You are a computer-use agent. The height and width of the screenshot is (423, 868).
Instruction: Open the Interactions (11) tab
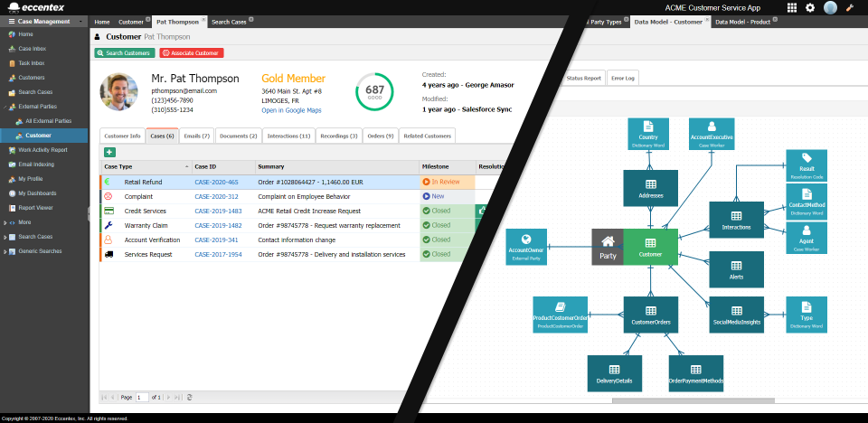pos(288,136)
